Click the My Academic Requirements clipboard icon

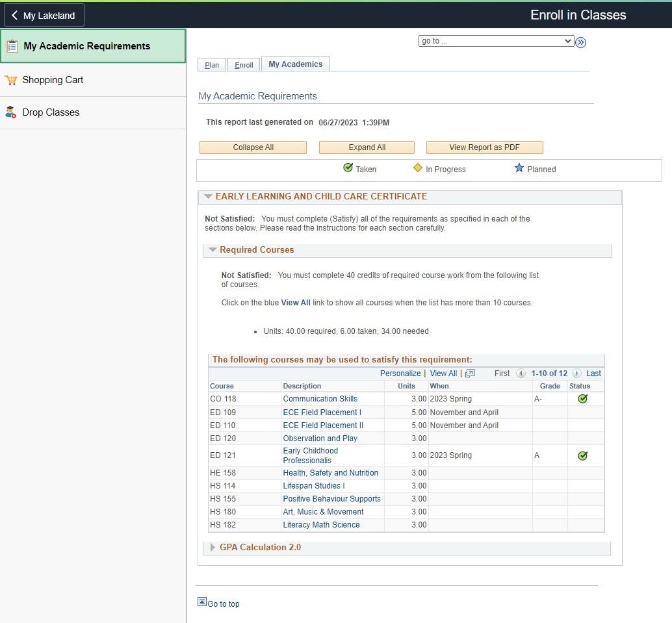12,45
